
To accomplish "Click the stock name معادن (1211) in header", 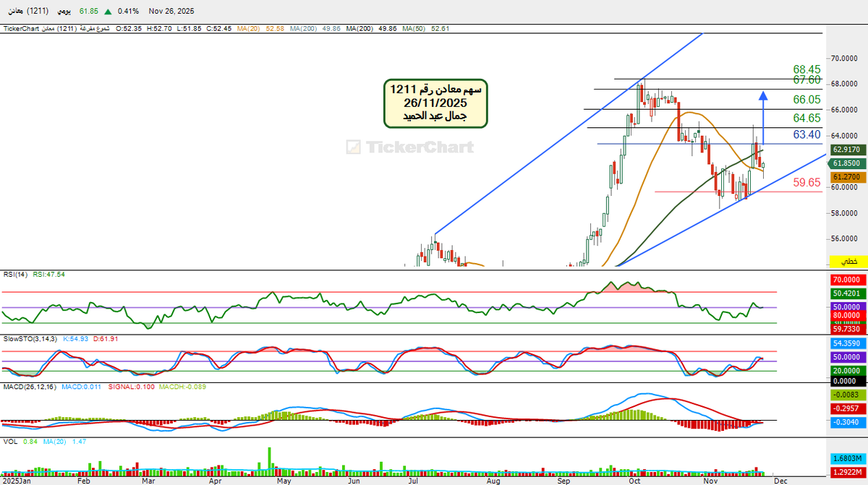I will 27,12.
